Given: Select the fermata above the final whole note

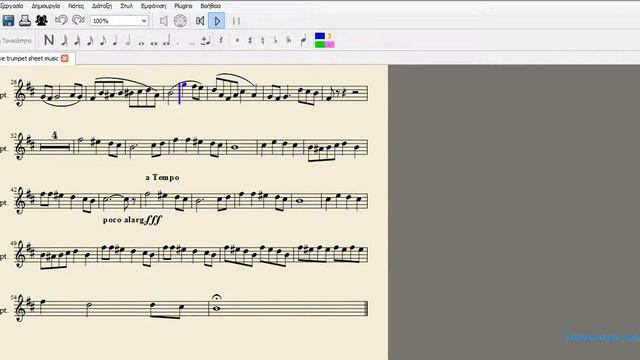Looking at the screenshot, I should [x=216, y=297].
